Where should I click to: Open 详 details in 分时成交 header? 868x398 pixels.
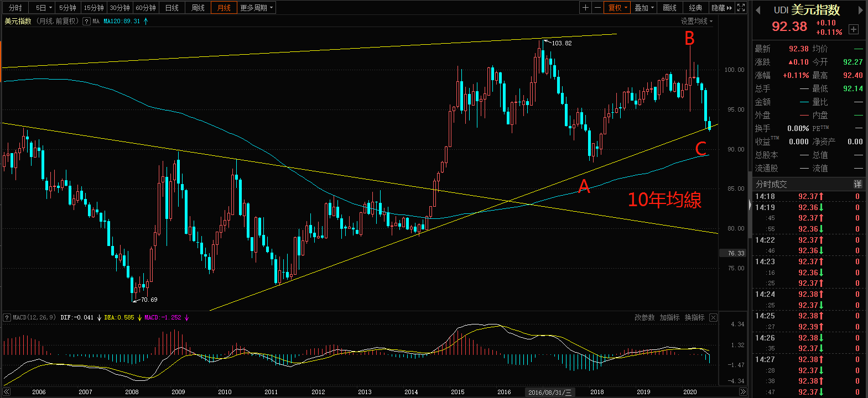tap(857, 184)
